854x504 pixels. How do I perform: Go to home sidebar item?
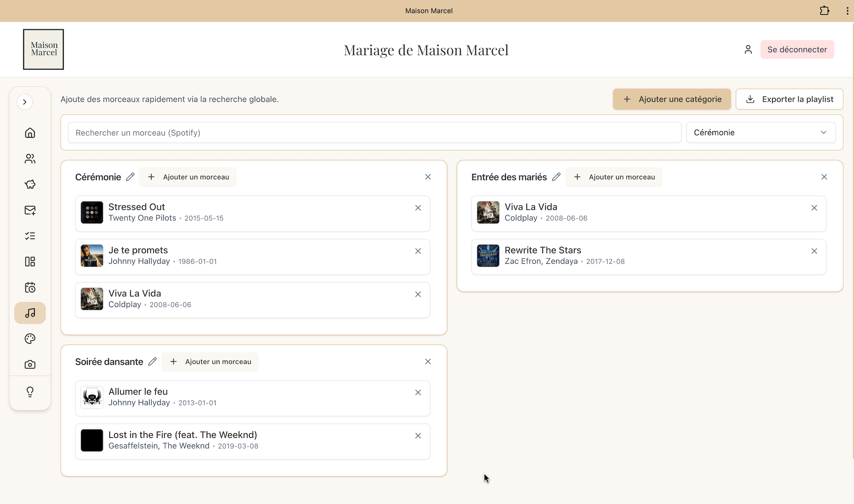[30, 133]
